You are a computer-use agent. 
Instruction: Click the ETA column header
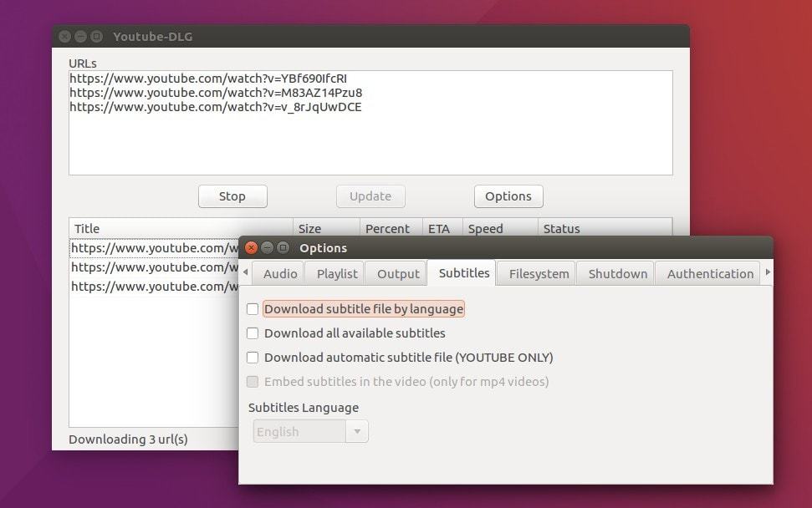click(x=442, y=228)
